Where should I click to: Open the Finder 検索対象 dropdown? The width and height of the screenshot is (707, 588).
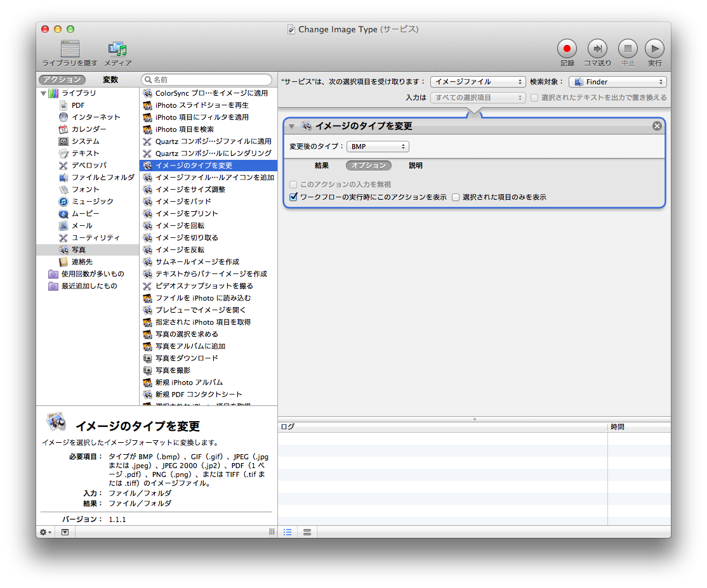[618, 82]
